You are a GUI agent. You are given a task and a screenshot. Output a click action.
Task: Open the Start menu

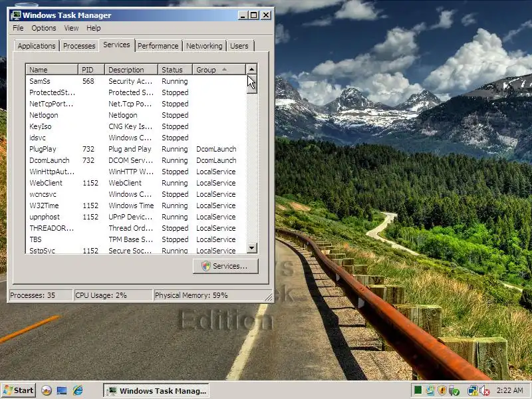tap(19, 390)
